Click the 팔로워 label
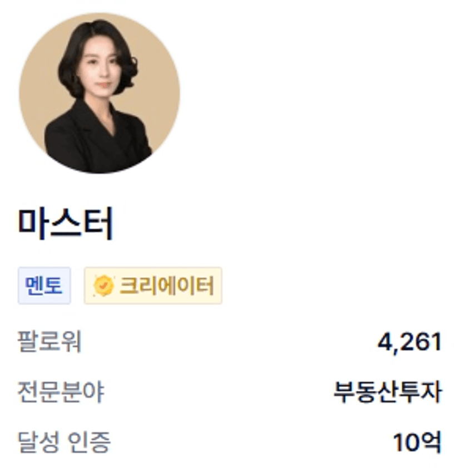This screenshot has height=476, width=460. 50,341
